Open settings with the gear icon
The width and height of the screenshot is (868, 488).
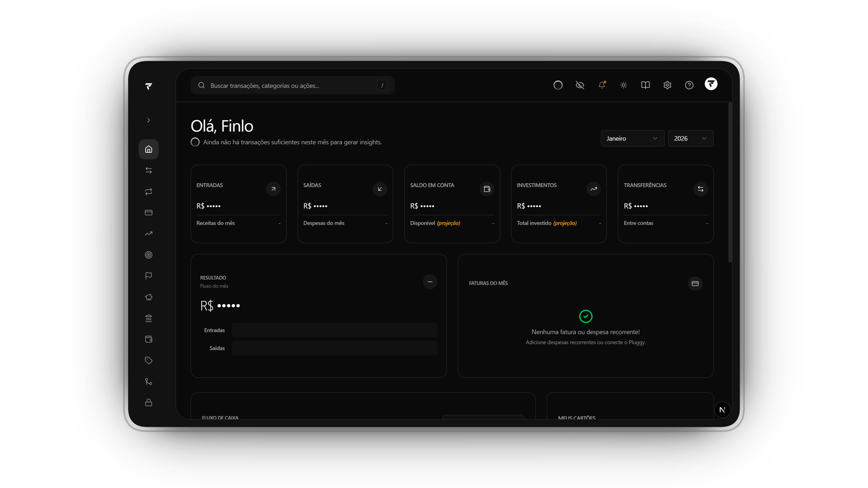pos(667,85)
